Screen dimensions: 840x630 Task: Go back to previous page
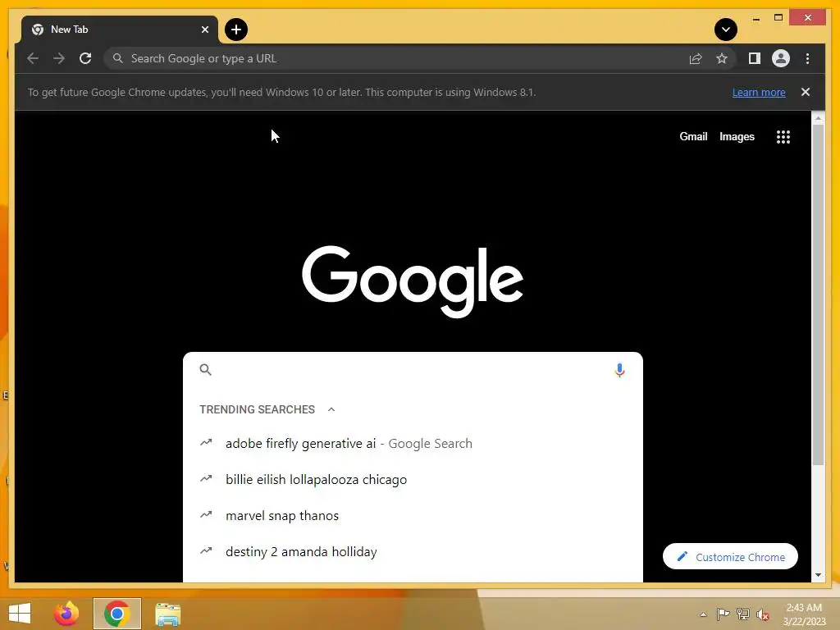coord(33,58)
